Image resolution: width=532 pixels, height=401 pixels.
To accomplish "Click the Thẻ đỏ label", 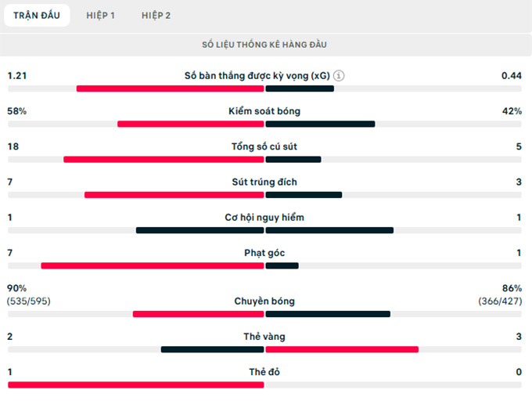I will 264,372.
